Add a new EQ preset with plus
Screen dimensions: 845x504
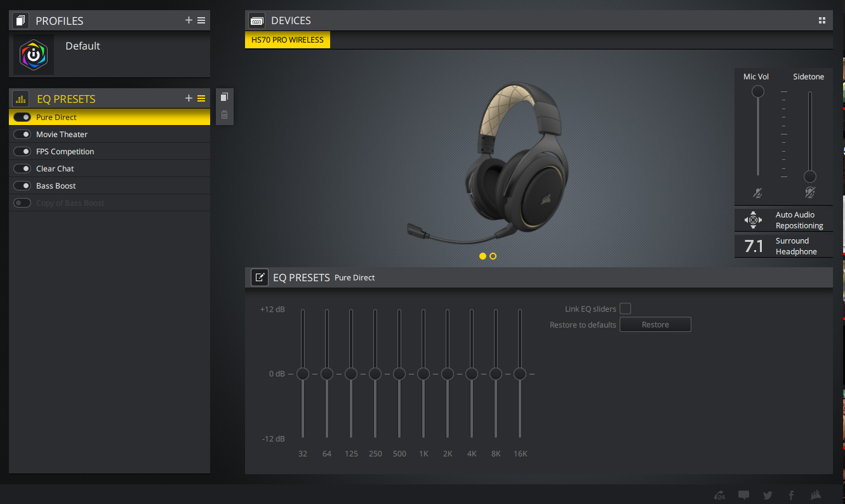[x=189, y=98]
